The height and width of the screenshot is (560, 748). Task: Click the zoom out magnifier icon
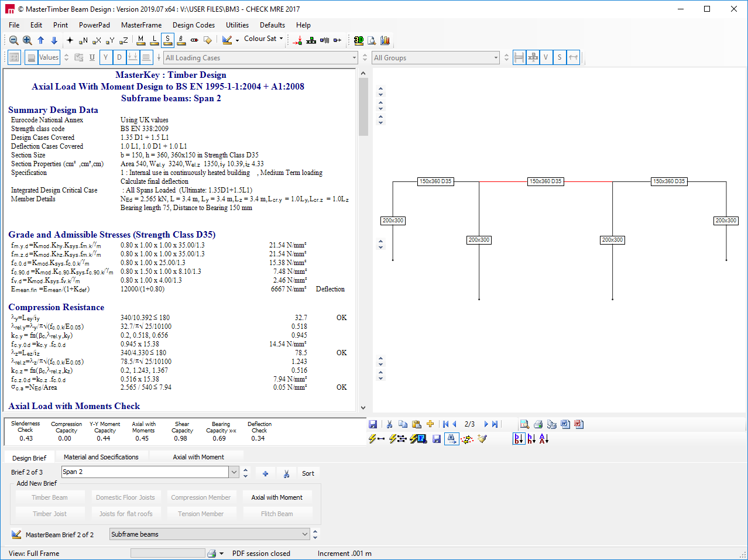point(14,40)
